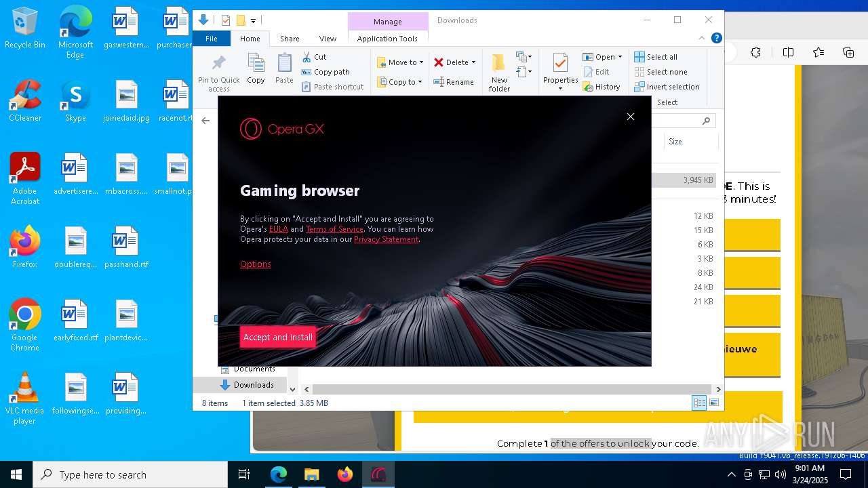Image resolution: width=868 pixels, height=488 pixels.
Task: Open the Terms of Service link
Action: 334,229
